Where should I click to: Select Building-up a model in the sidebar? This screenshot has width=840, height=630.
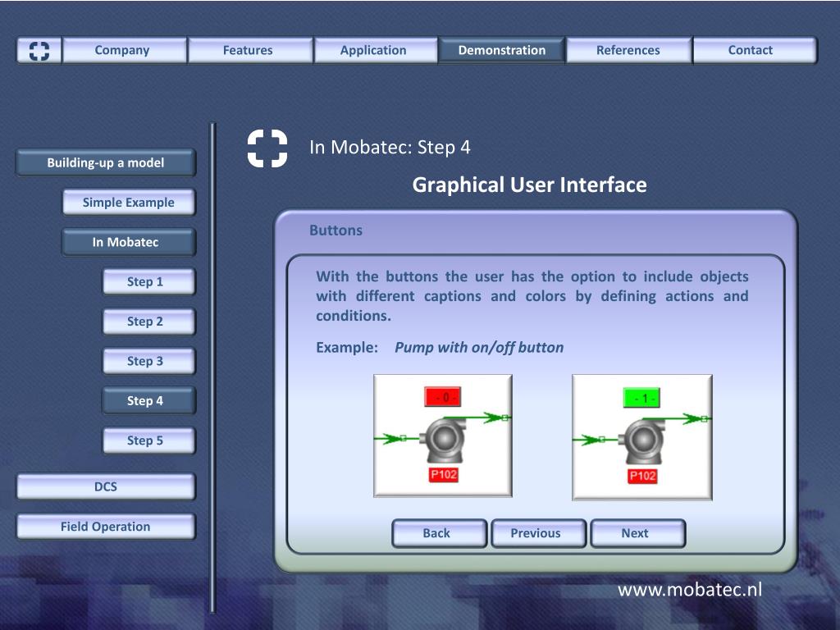(106, 163)
